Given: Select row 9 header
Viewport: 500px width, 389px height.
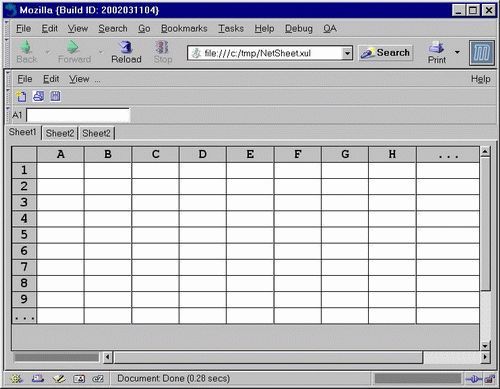Looking at the screenshot, I should [24, 299].
